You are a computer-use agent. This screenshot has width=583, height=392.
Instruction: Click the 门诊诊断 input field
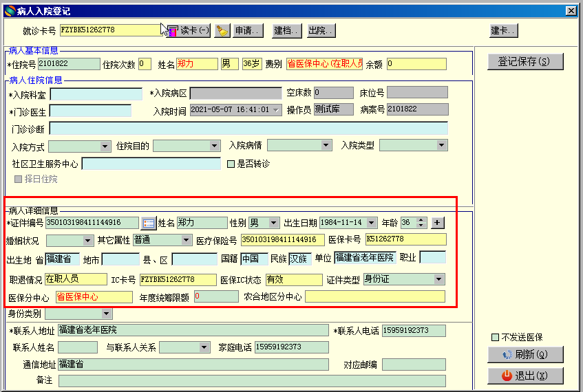(248, 128)
